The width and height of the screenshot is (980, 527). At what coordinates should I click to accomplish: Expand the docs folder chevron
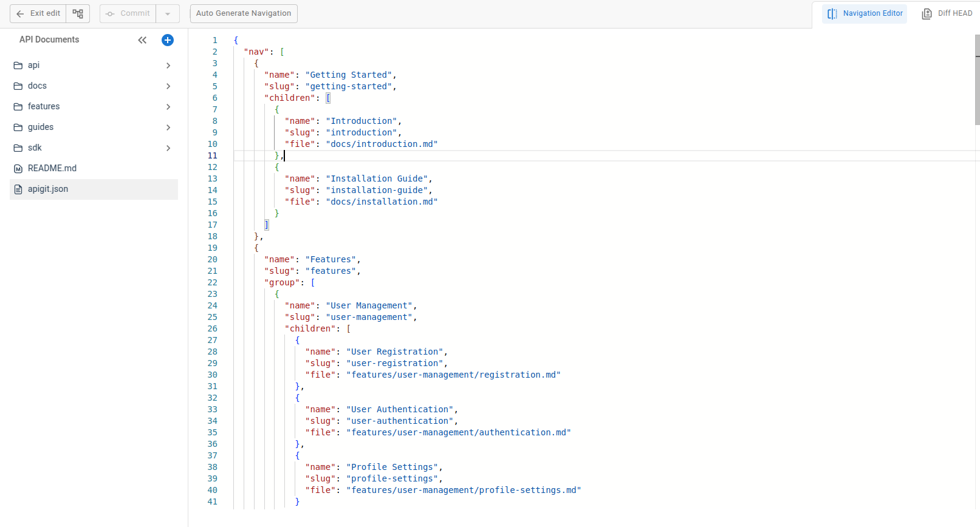[168, 86]
